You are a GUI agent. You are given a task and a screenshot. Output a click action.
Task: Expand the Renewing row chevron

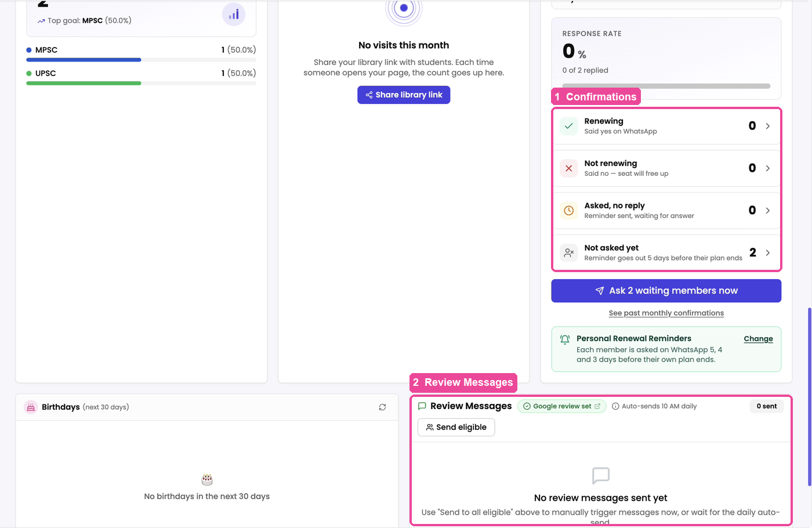(767, 126)
